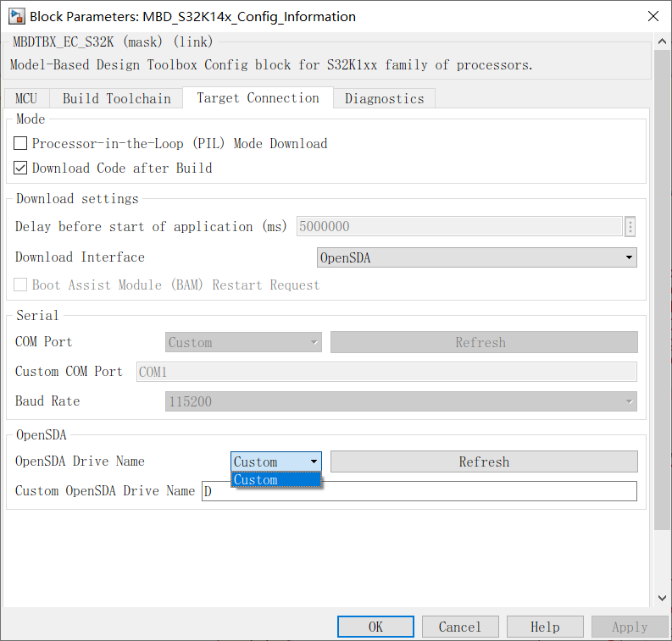Click the Simulink block icon in title bar
This screenshot has height=641, width=672.
(15, 16)
